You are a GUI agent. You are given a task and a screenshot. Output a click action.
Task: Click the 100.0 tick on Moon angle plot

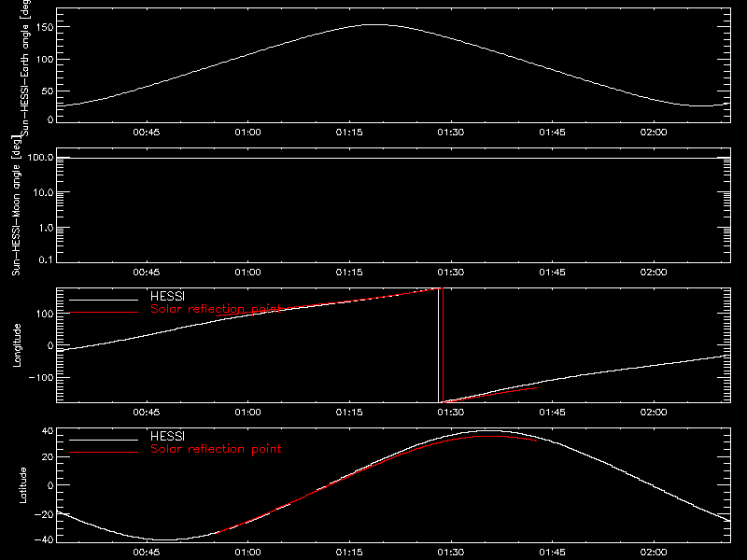(40, 158)
